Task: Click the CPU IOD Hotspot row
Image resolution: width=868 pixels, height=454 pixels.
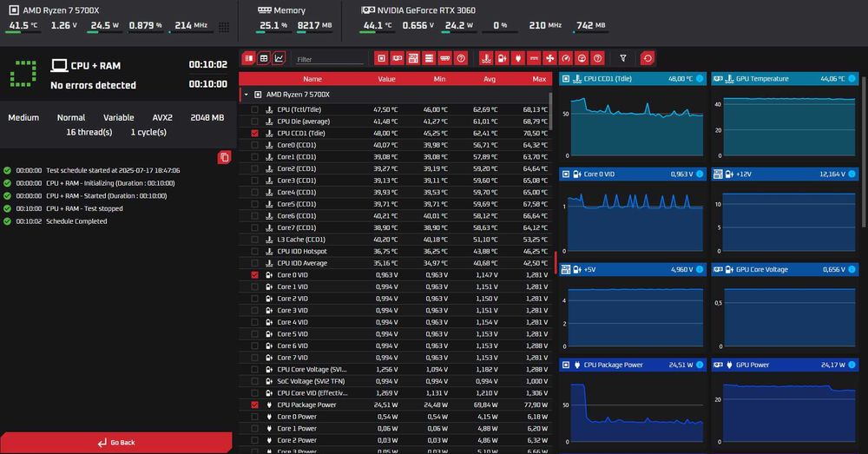Action: 395,252
